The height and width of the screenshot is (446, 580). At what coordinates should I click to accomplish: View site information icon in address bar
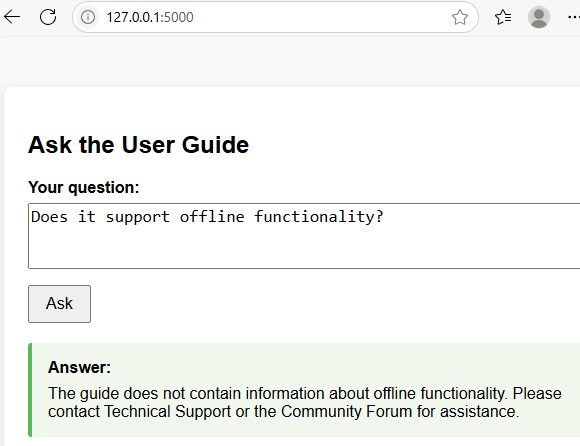tap(88, 17)
